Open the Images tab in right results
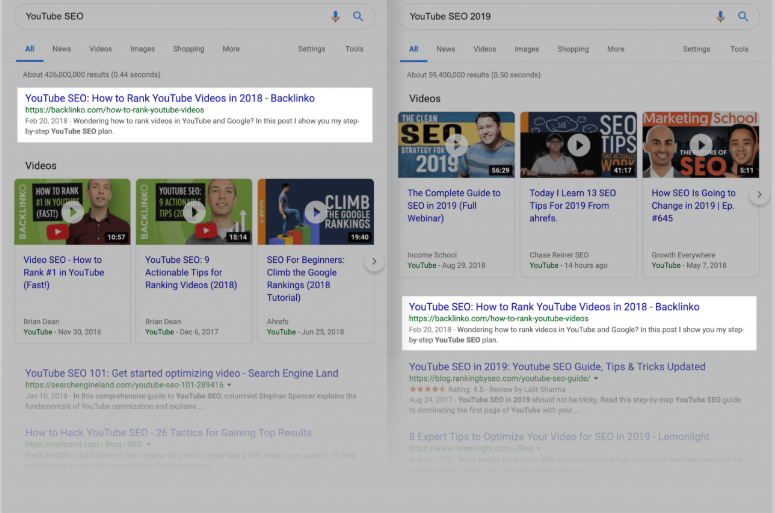Screen dimensions: 775x513 click(526, 49)
